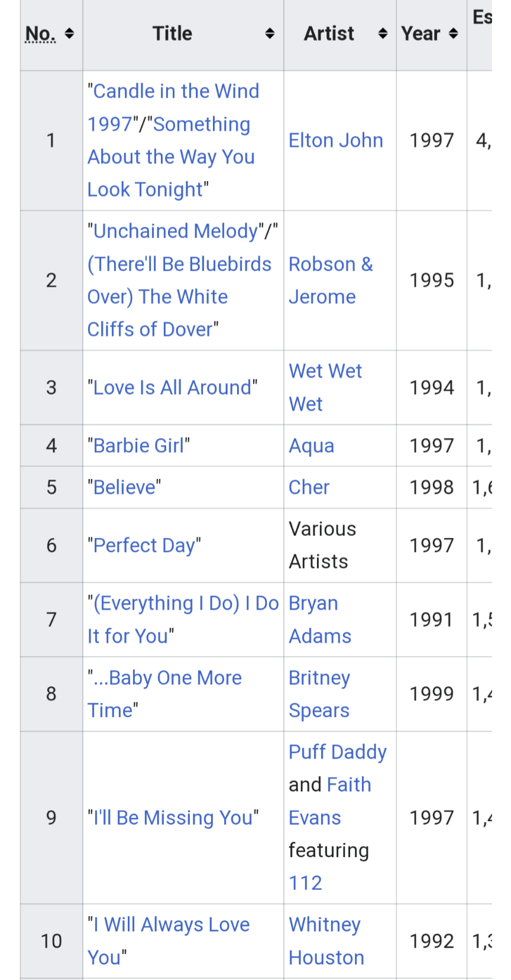The width and height of the screenshot is (511, 980).
Task: Sort table by No. column arrows
Action: (x=69, y=34)
